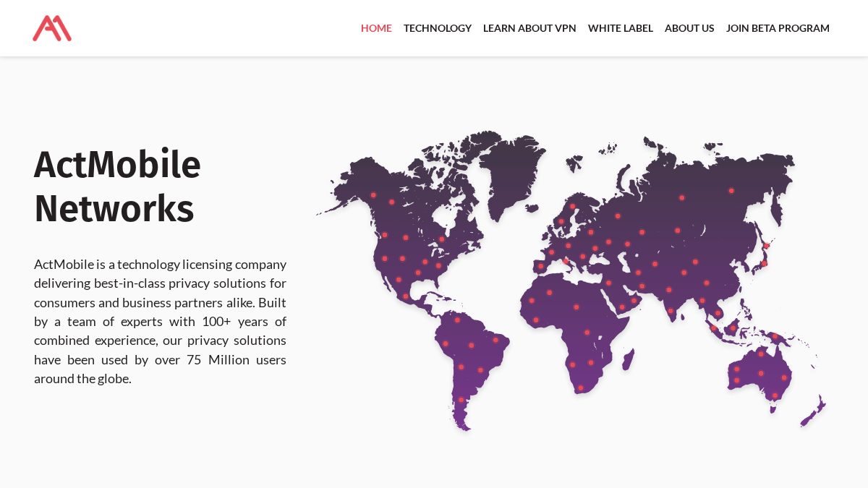Click the ActMobile logo icon
Screen dimensions: 868x488
pos(52,28)
